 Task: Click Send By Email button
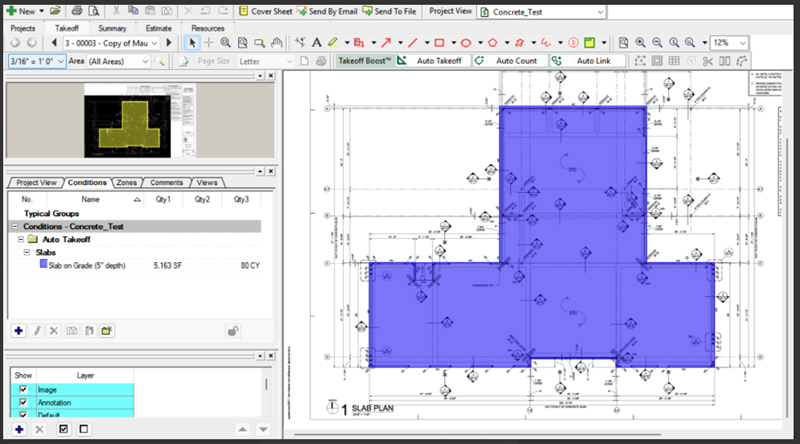[327, 11]
